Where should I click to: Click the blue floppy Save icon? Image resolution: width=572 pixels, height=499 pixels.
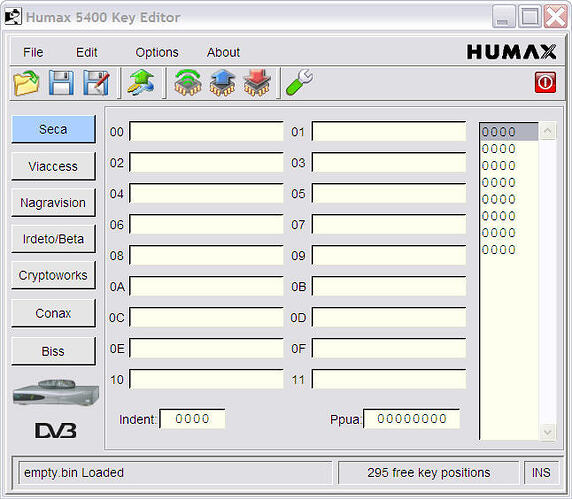(x=61, y=83)
